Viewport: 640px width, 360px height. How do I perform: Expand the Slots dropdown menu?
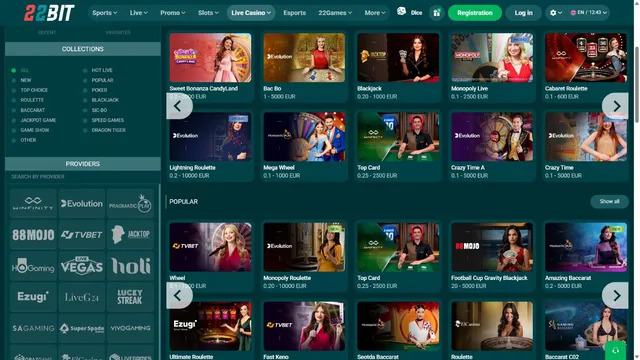click(208, 13)
